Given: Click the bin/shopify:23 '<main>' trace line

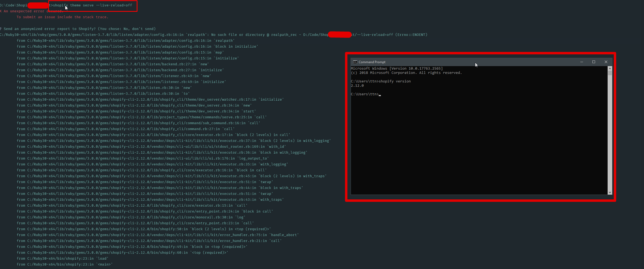Looking at the screenshot, I should click(65, 264).
